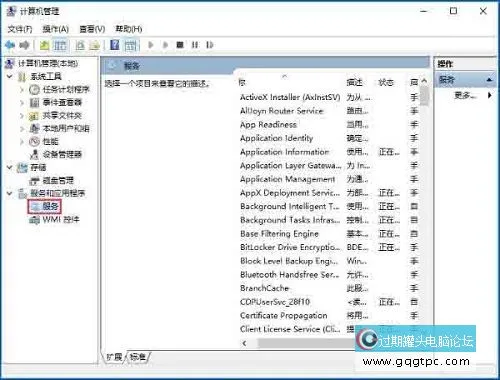Screen dimensions: 500x380
Task: Select CDPUserSvc_28f10 service
Action: pyautogui.click(x=275, y=302)
